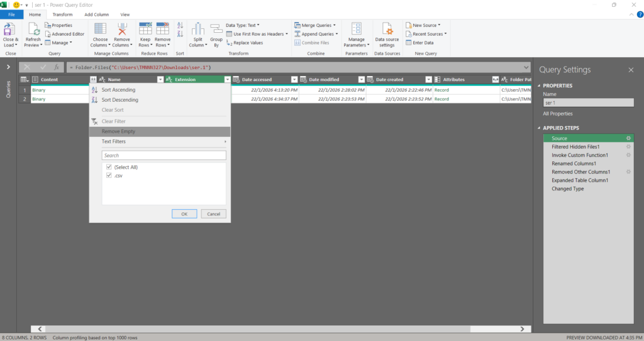Screen dimensions: 644x341
Task: Click the Manage Parameters icon
Action: point(357,30)
